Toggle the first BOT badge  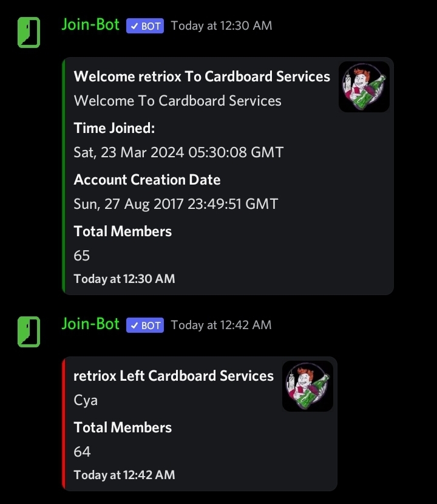click(144, 26)
